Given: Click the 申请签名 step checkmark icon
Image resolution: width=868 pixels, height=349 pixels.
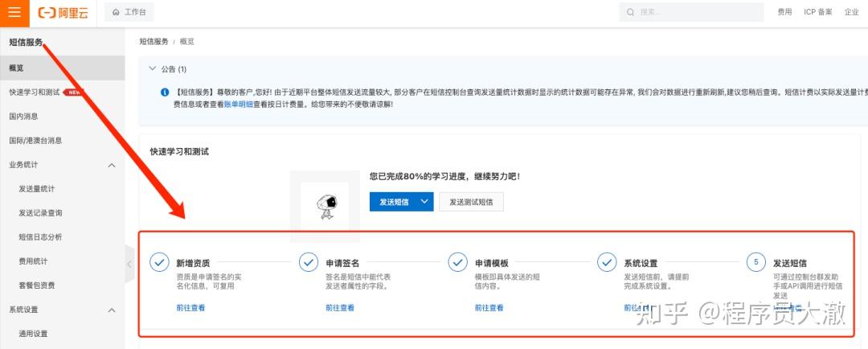Looking at the screenshot, I should [x=309, y=262].
